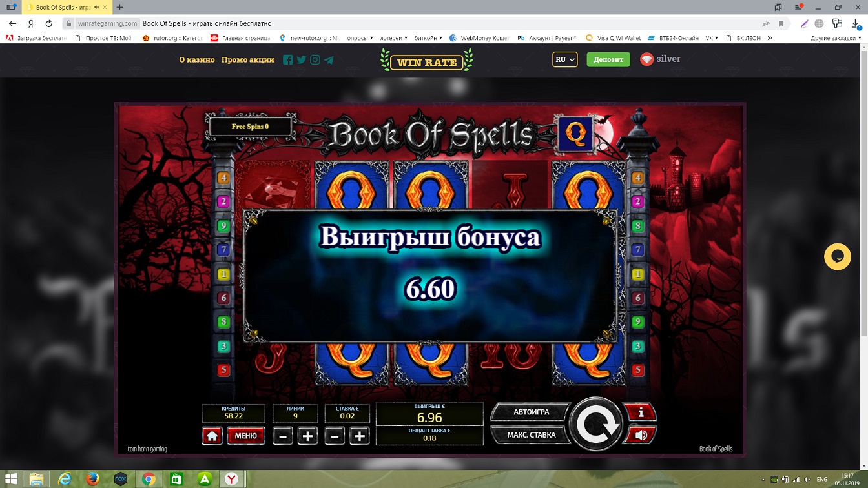Screen dimensions: 868x488
Task: Open the Facebook social icon
Action: pyautogui.click(x=288, y=60)
